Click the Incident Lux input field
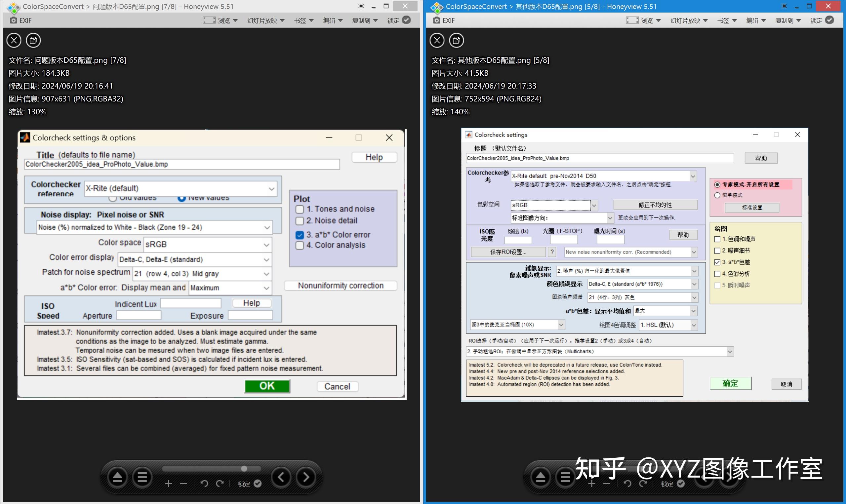Screen dimensions: 846x504 pos(191,303)
